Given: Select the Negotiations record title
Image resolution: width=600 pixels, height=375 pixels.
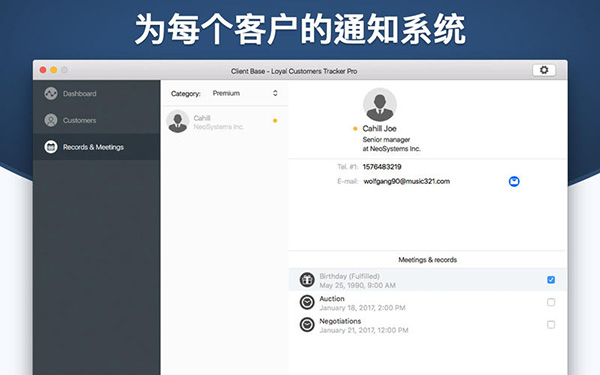Looking at the screenshot, I should tap(340, 321).
